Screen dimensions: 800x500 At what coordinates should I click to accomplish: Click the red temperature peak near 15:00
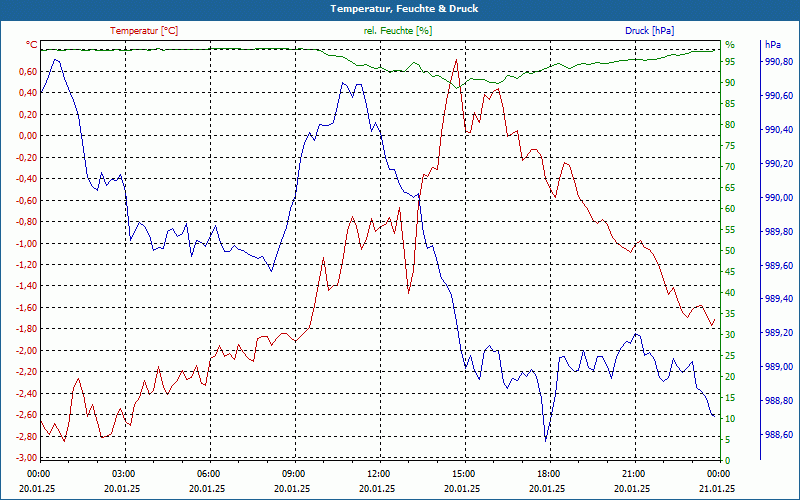tap(456, 60)
